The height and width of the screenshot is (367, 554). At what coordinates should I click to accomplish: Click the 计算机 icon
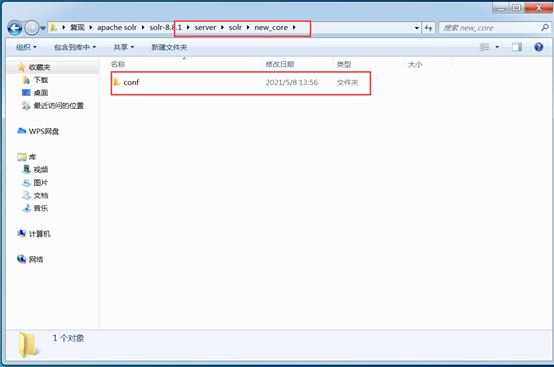(x=22, y=233)
